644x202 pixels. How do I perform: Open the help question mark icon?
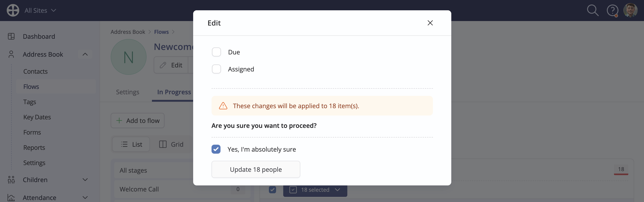pos(612,11)
